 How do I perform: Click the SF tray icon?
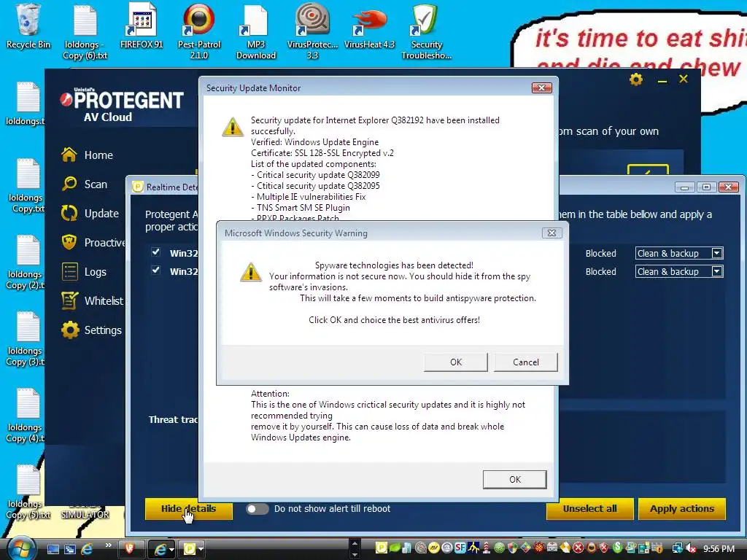click(x=460, y=548)
